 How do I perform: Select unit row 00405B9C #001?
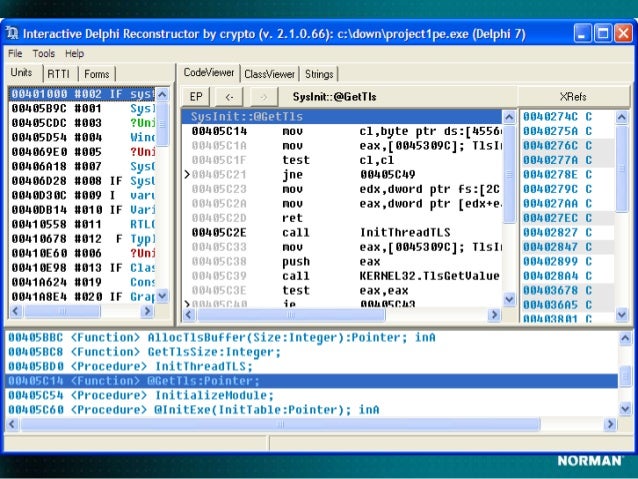82,109
